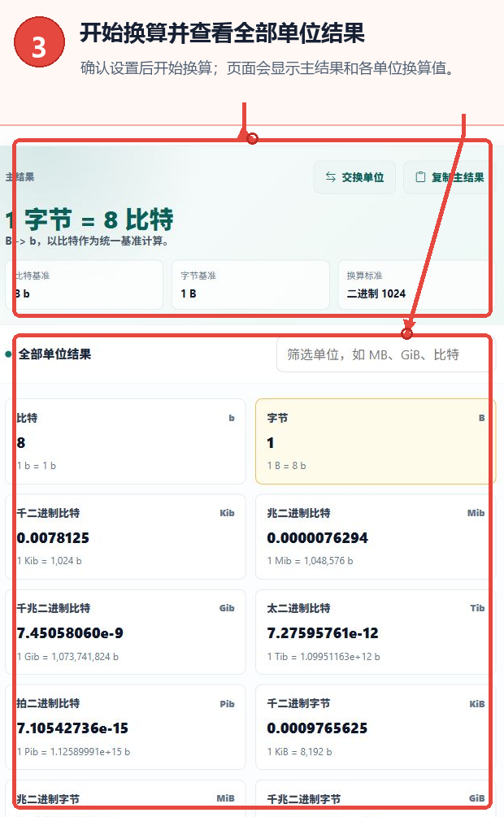Click the value 7.10542736e-15
504x817 pixels.
coord(72,728)
